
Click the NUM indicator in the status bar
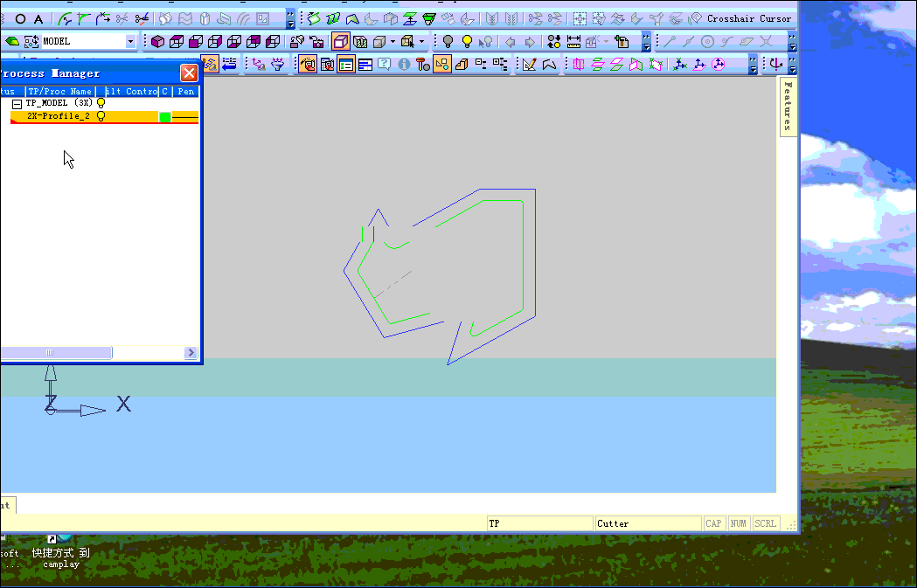(x=739, y=522)
